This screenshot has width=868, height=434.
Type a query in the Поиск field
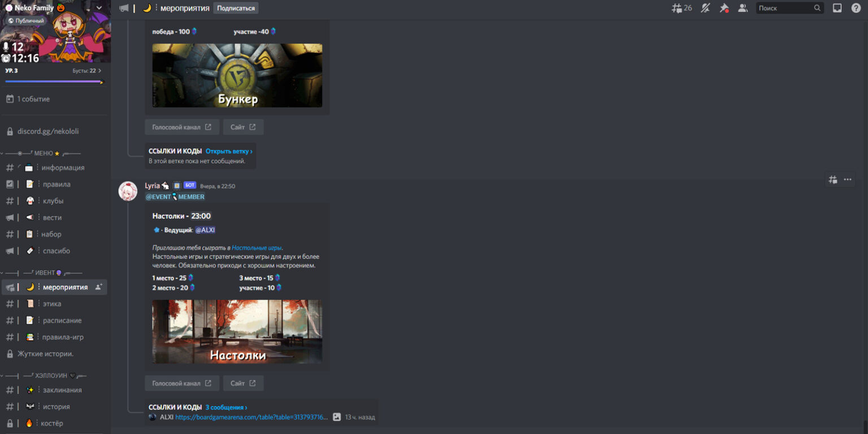[785, 7]
